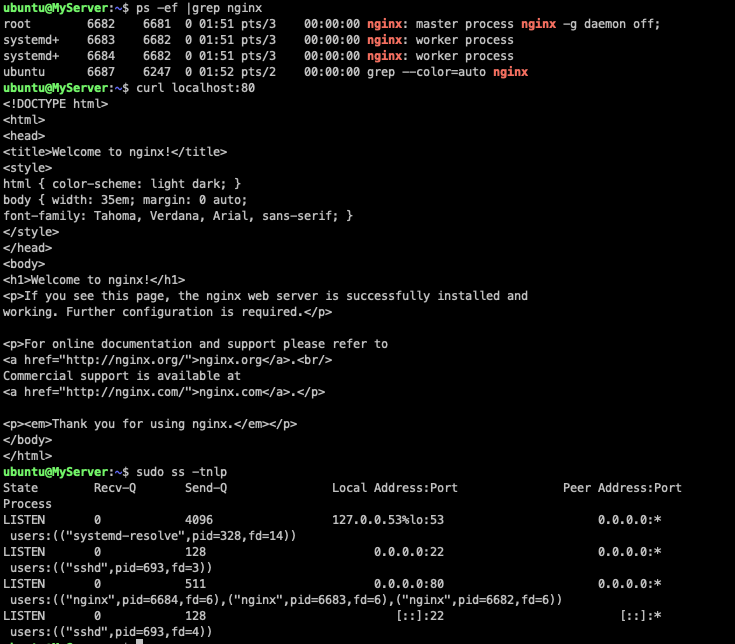Click Send-Q value 4096
Viewport: 735px width, 644px height.
(199, 520)
